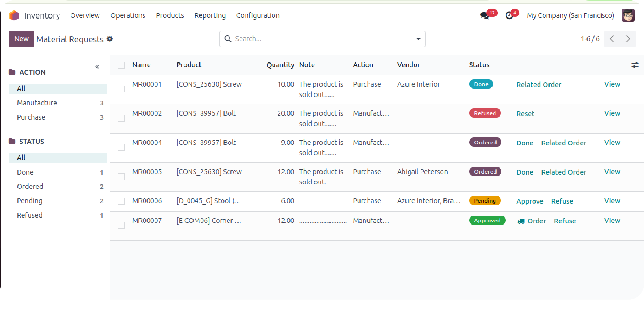Open the activities clock icon
The image size is (644, 325).
(x=509, y=15)
